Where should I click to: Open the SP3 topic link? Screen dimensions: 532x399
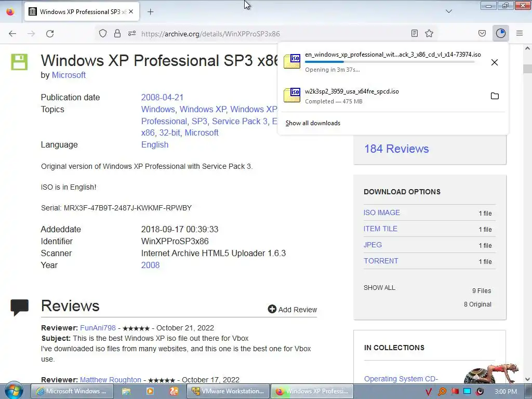coord(199,121)
